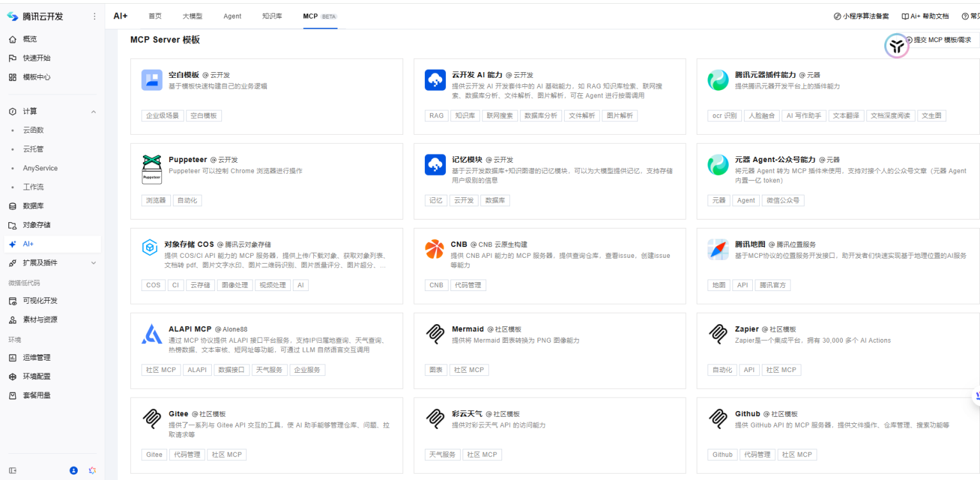Open the 空白模板 template card
The height and width of the screenshot is (480, 980).
(x=266, y=96)
